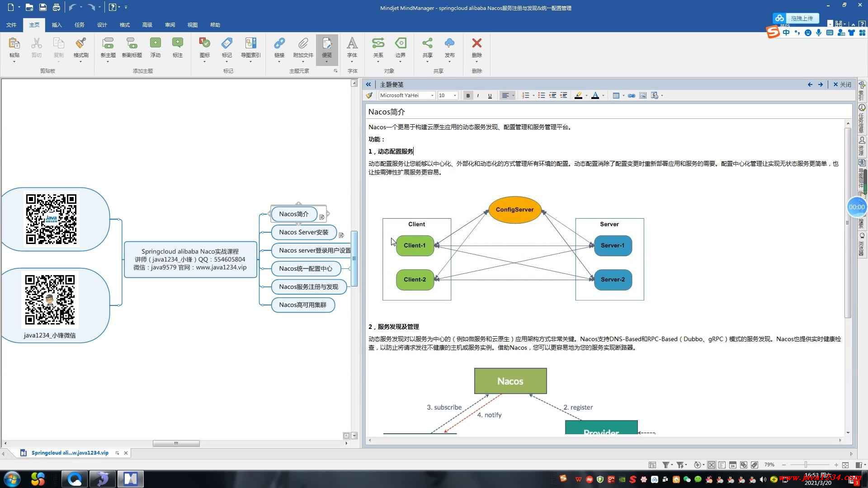
Task: Switch to the 格式 (Format) ribbon tab
Action: point(124,25)
